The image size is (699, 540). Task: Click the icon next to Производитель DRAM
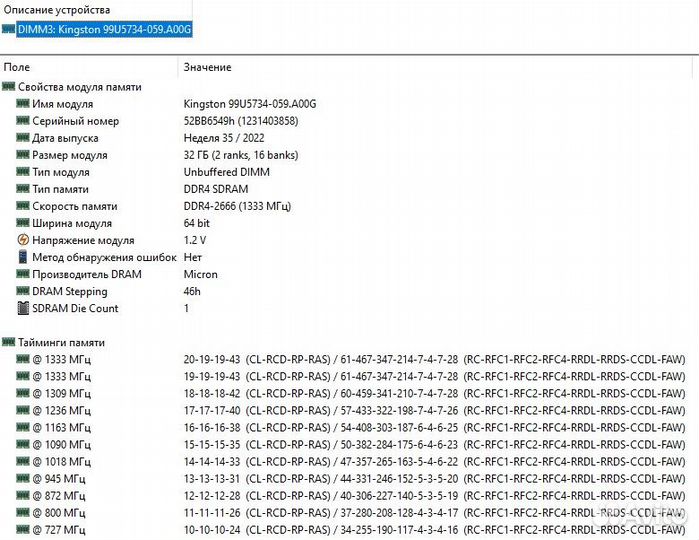tap(23, 274)
